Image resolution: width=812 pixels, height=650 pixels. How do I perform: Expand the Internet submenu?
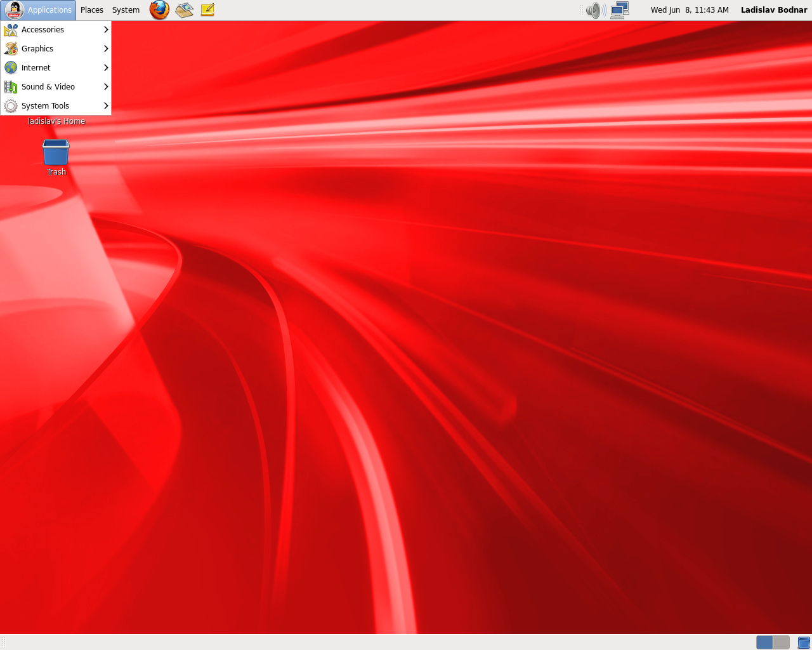pyautogui.click(x=36, y=67)
